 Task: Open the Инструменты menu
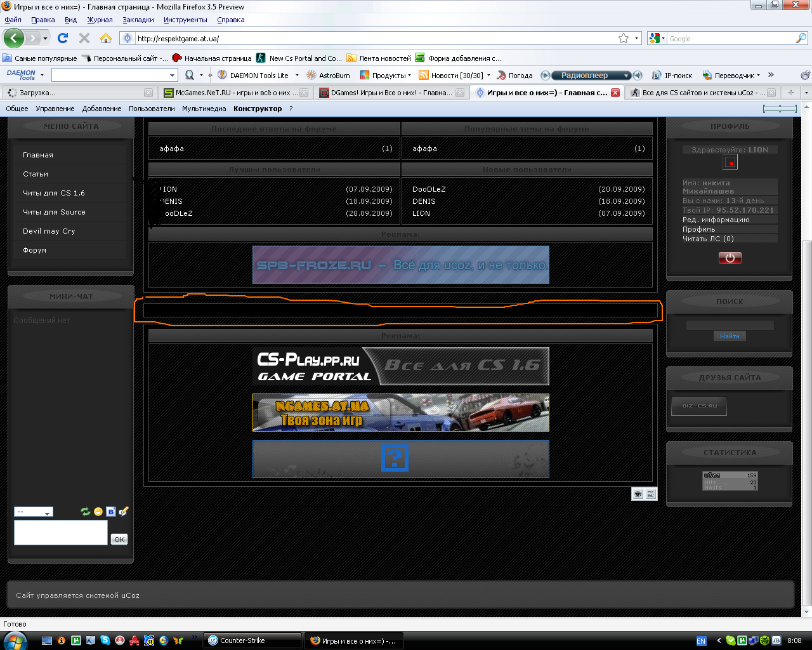(x=185, y=20)
